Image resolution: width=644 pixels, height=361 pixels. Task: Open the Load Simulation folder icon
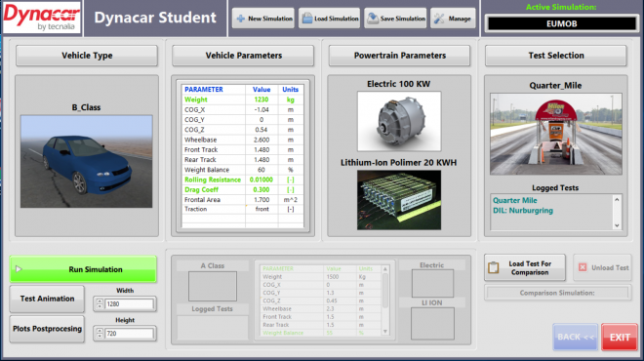click(x=307, y=19)
